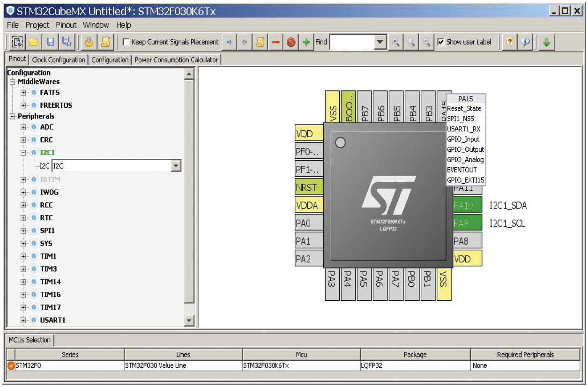Click the green download arrow icon

546,42
